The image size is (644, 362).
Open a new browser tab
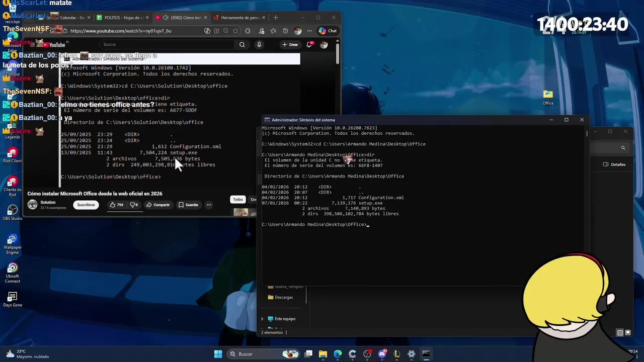pos(275,18)
